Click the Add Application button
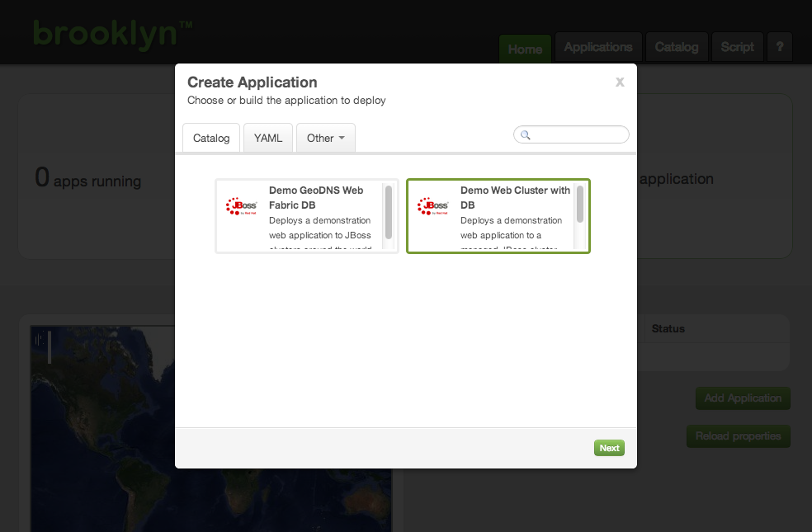This screenshot has width=812, height=532. [743, 398]
